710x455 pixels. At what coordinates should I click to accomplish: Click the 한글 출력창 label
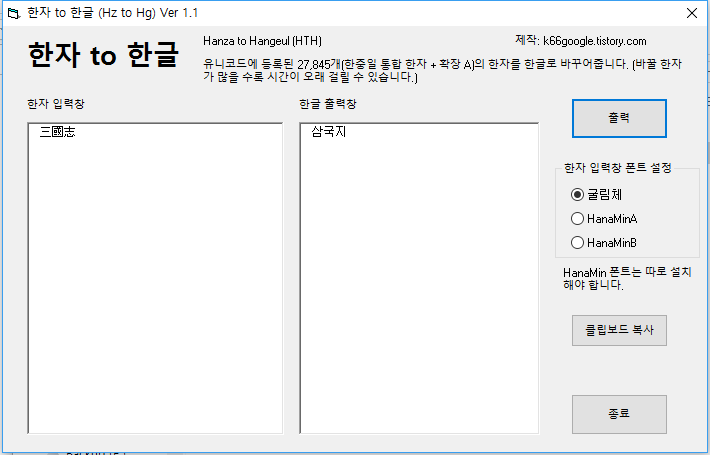click(328, 104)
